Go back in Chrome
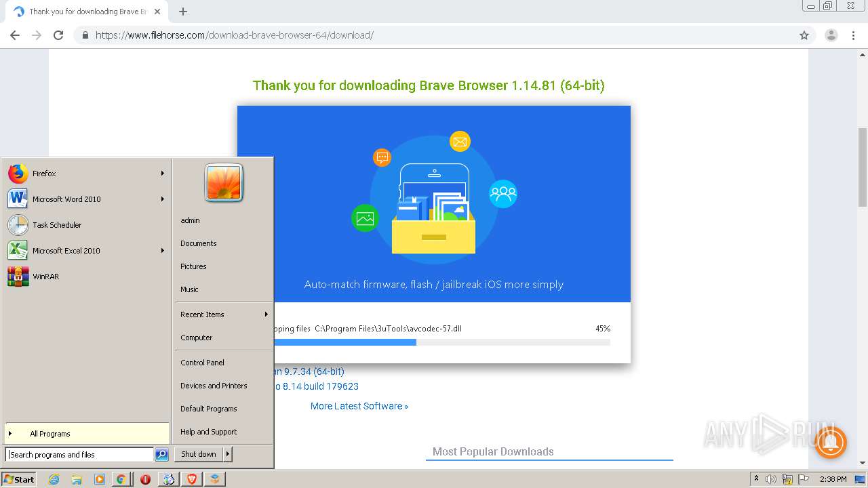Viewport: 868px width, 488px height. pos(15,35)
